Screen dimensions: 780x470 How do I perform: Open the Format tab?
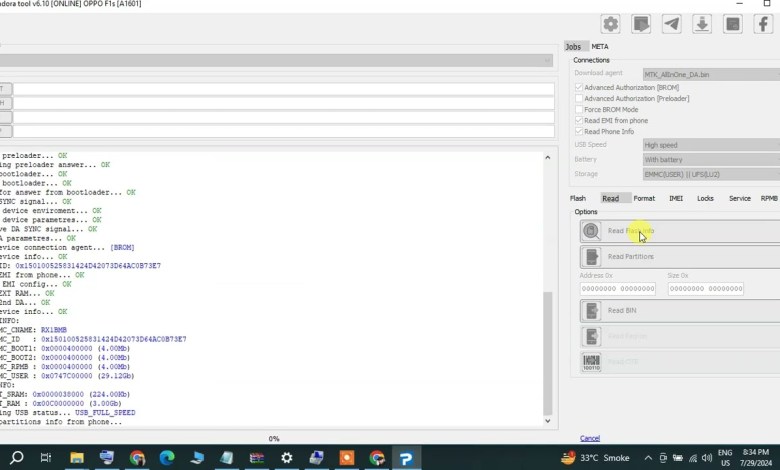click(x=644, y=198)
